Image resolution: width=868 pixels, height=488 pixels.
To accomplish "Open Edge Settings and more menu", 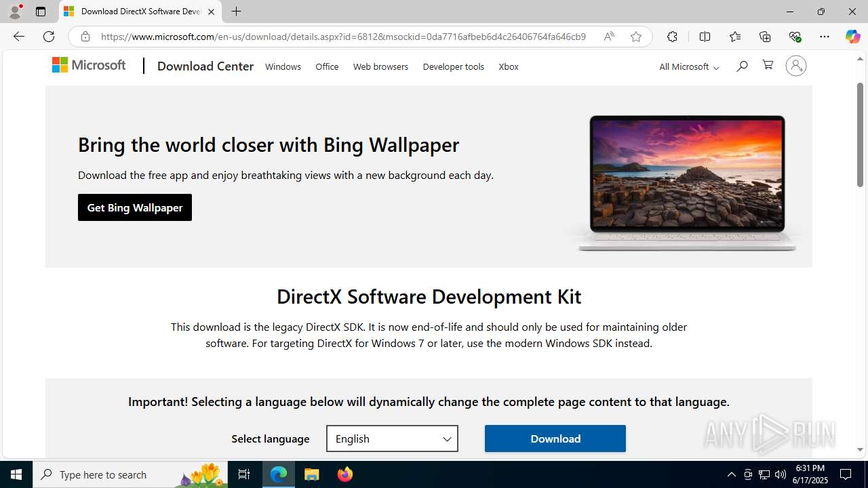I will tap(825, 37).
